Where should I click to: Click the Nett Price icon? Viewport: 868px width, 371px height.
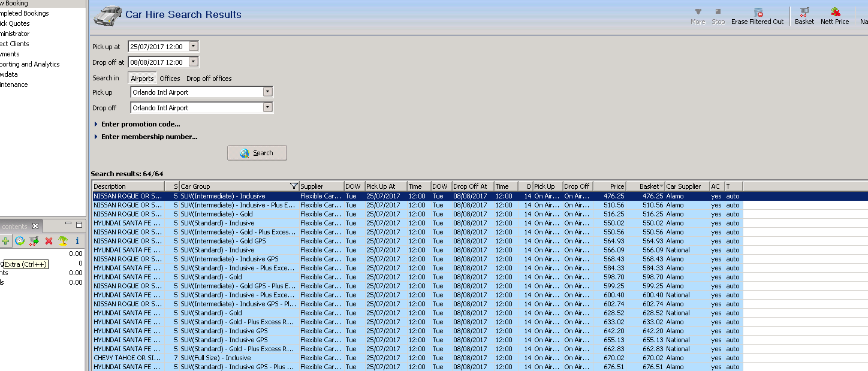(x=835, y=12)
